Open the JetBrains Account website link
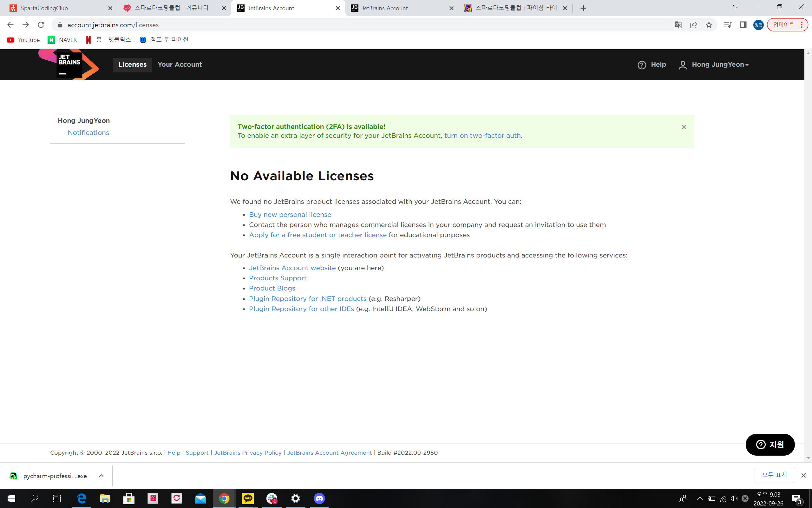The width and height of the screenshot is (812, 508). (292, 268)
